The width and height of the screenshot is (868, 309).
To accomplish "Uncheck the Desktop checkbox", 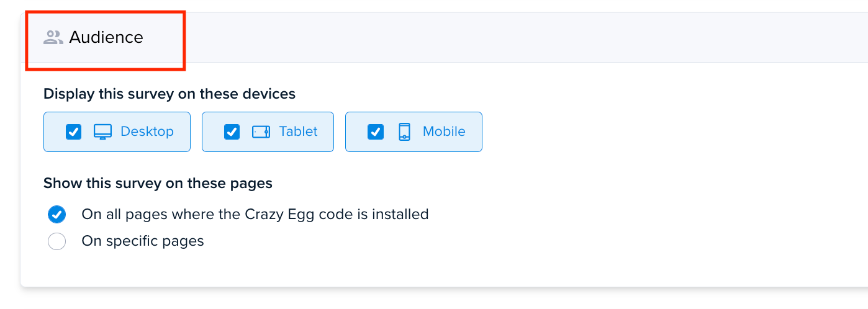I will click(x=73, y=132).
